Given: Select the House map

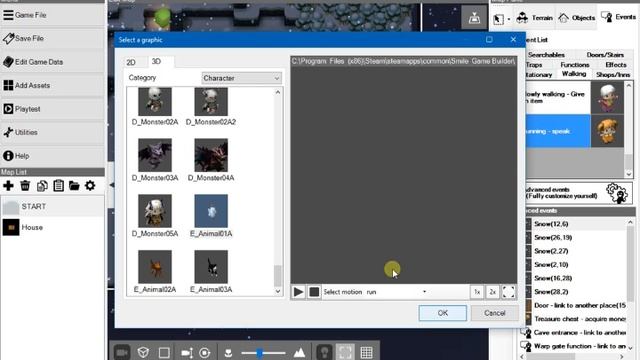Looking at the screenshot, I should [x=52, y=227].
